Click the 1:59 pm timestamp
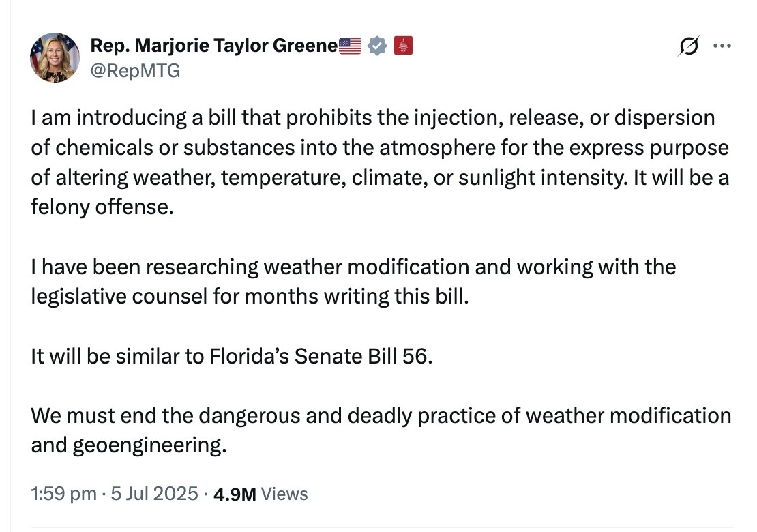Viewport: 757px width, 532px height. tap(63, 494)
